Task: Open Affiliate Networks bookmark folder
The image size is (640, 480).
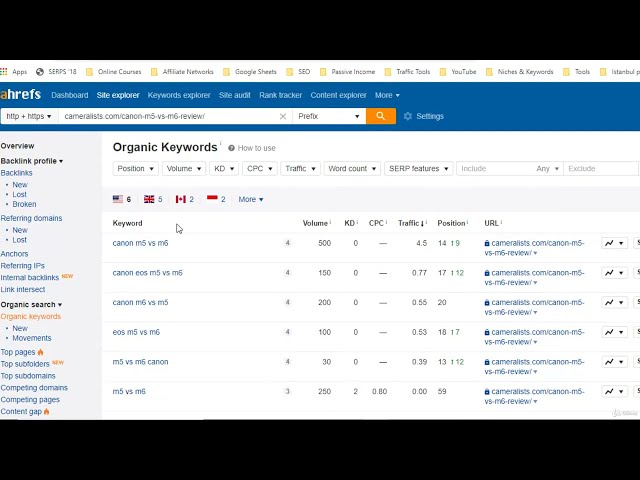Action: pyautogui.click(x=182, y=72)
